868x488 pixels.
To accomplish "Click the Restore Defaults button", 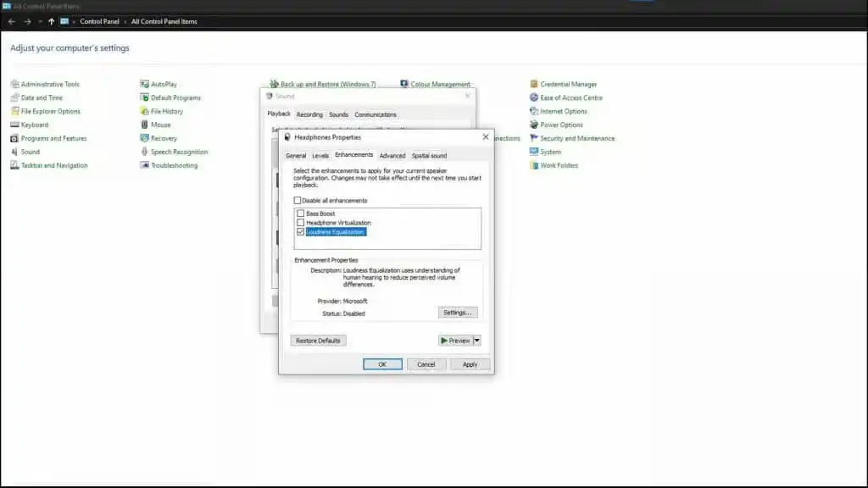I will pyautogui.click(x=318, y=341).
